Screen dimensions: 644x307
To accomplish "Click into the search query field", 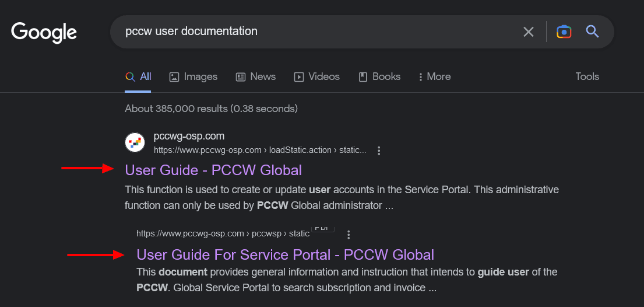I will pos(315,32).
